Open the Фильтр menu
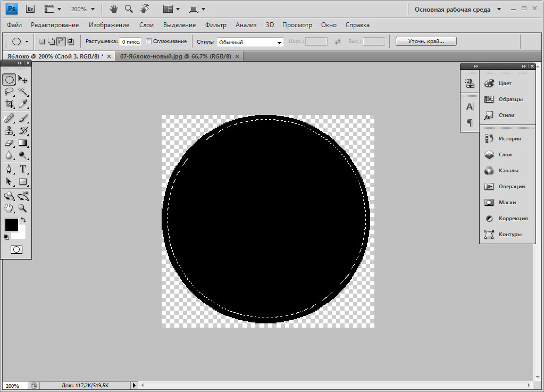 click(x=216, y=25)
